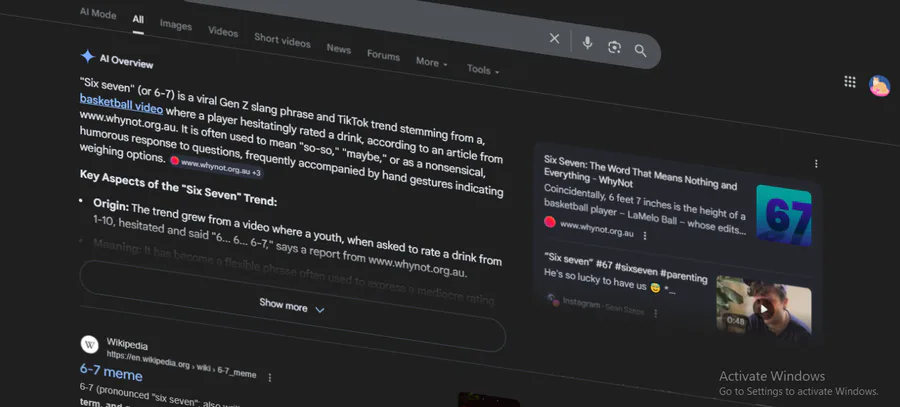
Task: Click the magnifying glass search icon
Action: pos(641,51)
